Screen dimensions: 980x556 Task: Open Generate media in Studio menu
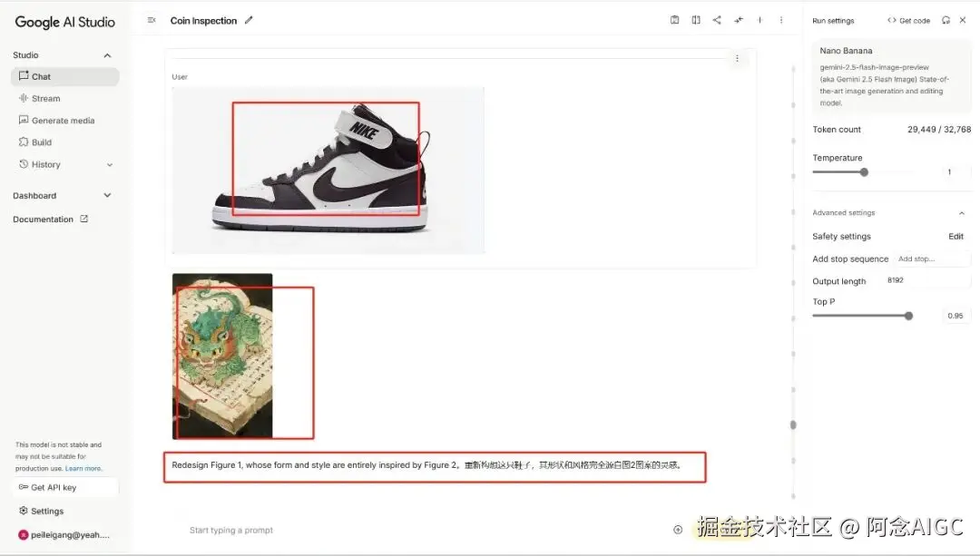(65, 120)
